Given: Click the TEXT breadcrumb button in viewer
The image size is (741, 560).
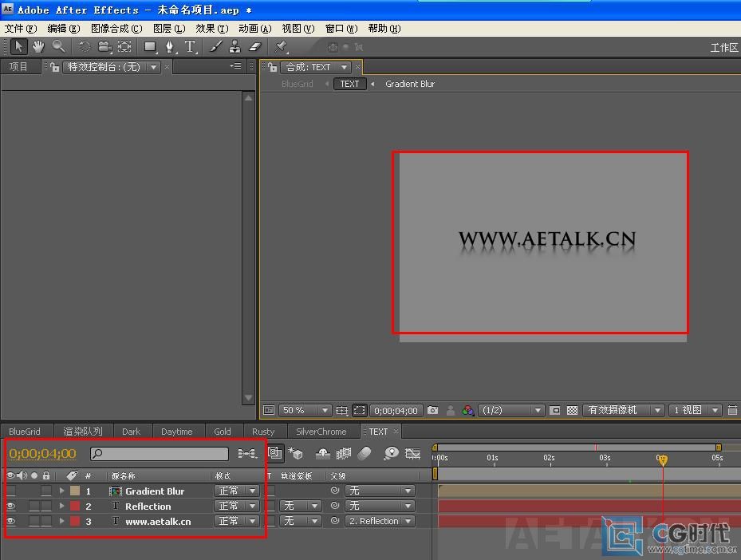Looking at the screenshot, I should [x=349, y=84].
